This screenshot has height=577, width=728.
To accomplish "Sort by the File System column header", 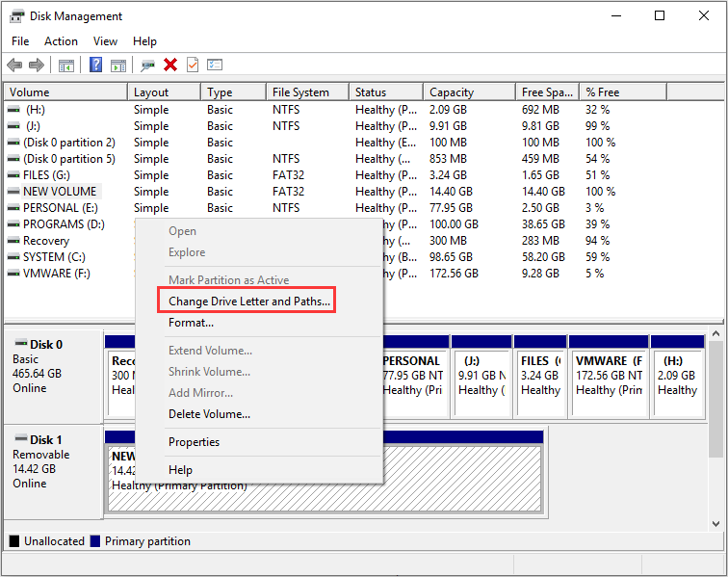I will (308, 92).
